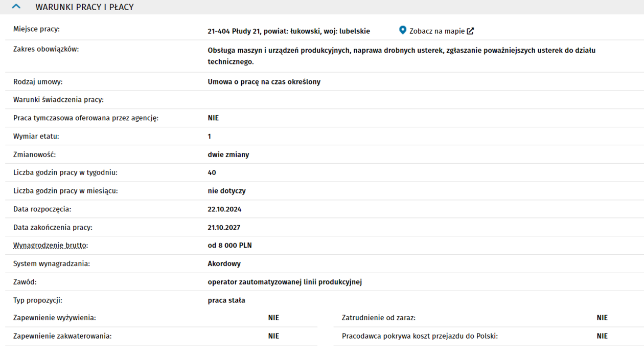Image resolution: width=644 pixels, height=352 pixels.
Task: Click the Miejsce pracy field label
Action: point(36,29)
